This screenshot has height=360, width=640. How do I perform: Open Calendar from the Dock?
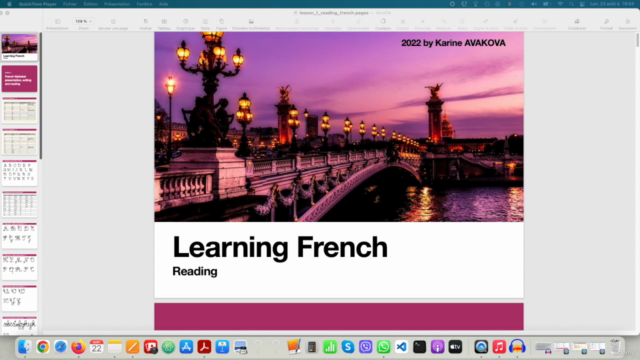[x=96, y=347]
